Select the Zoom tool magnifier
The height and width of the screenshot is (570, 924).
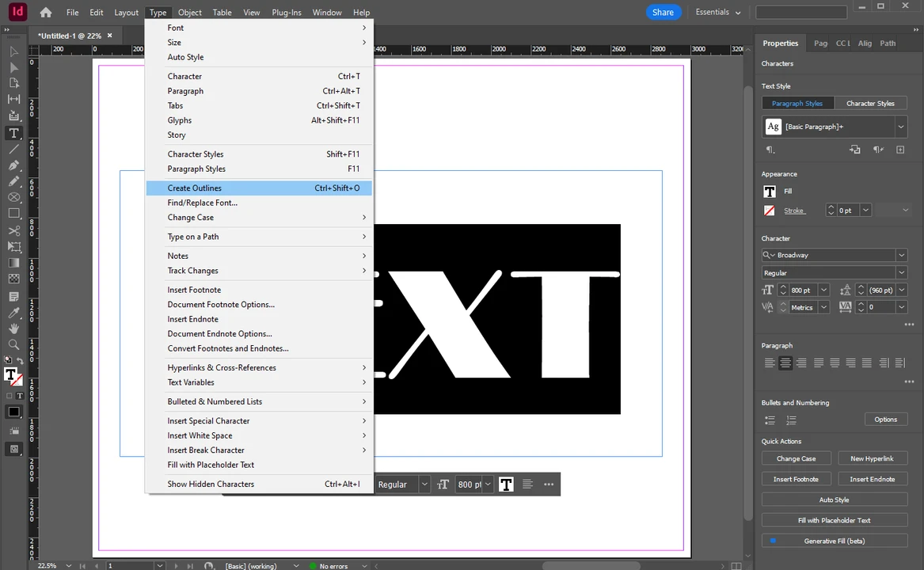click(13, 344)
